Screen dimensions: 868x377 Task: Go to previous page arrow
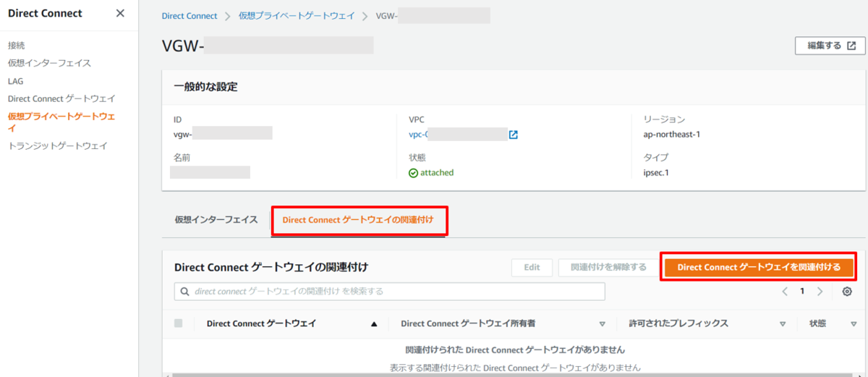(785, 291)
